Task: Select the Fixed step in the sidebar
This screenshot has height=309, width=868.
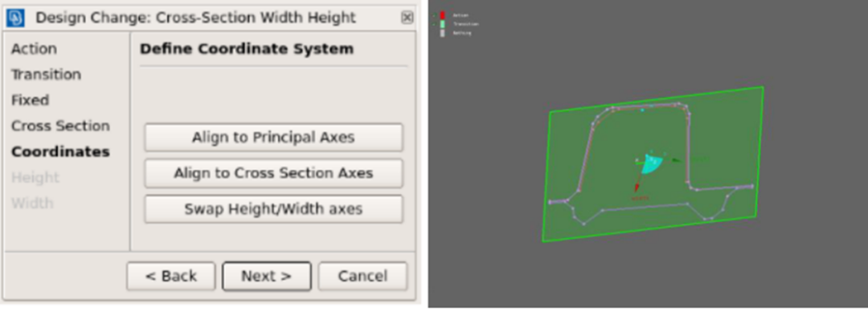Action: (x=30, y=101)
